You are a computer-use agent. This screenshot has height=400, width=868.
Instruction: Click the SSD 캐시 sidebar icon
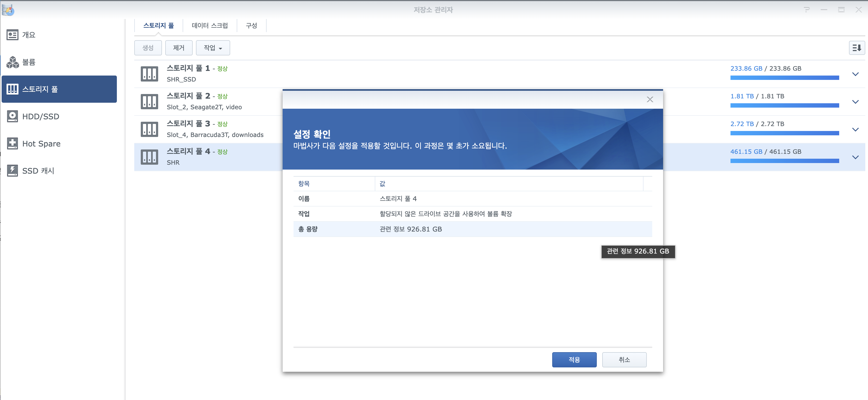click(13, 170)
